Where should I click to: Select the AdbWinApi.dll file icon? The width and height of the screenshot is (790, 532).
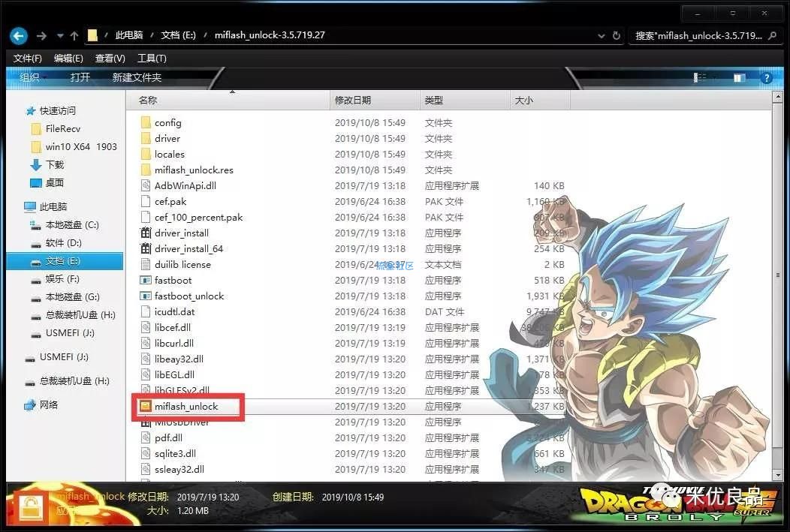pos(146,186)
